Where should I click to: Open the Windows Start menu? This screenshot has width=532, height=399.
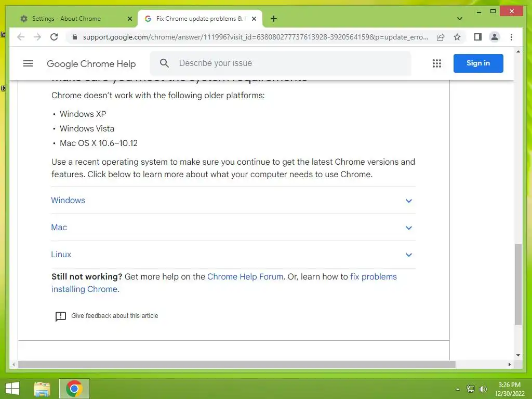click(x=12, y=389)
